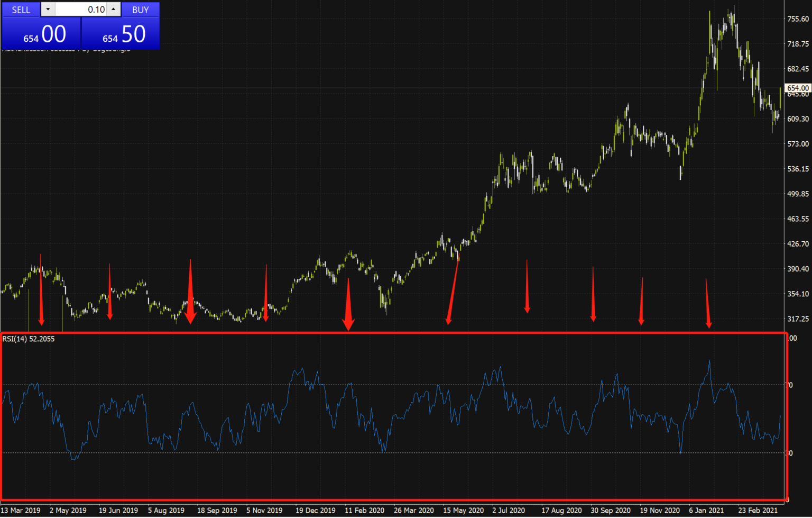Click the 23 Feb 2021 date label

click(x=758, y=511)
